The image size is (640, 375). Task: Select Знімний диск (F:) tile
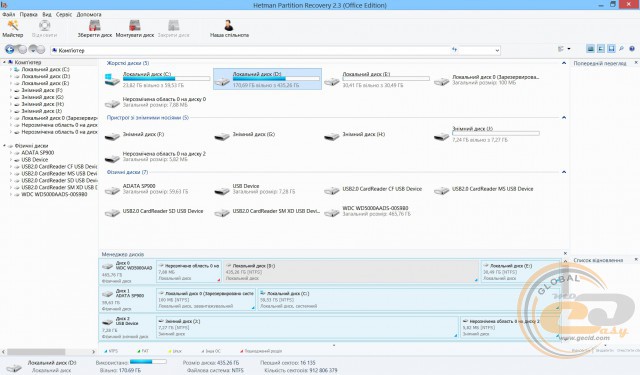coord(157,135)
